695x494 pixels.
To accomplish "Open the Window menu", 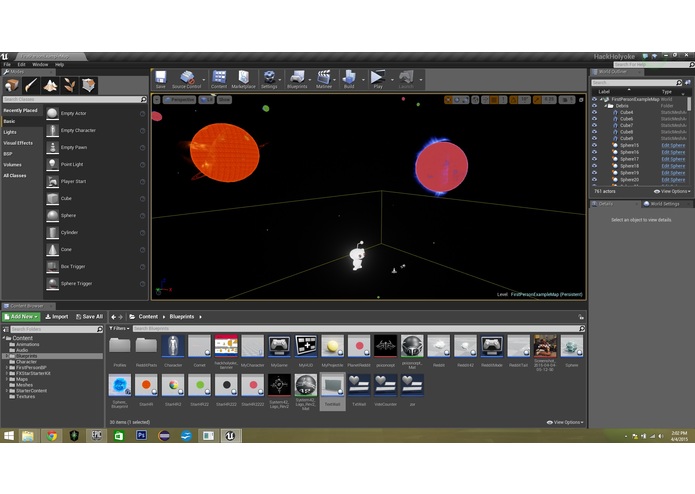I will tap(40, 65).
